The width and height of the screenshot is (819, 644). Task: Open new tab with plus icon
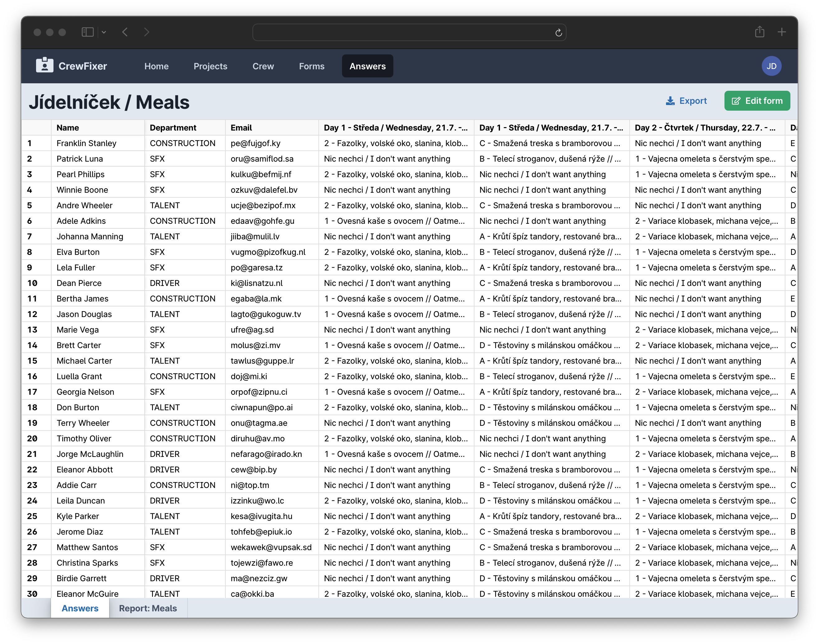point(782,32)
